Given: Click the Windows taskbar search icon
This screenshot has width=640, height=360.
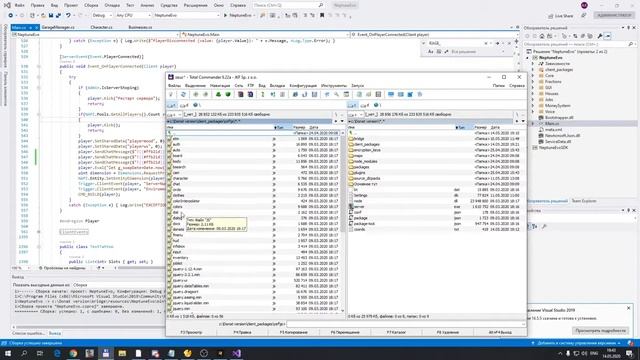Looking at the screenshot, I should (x=24, y=353).
